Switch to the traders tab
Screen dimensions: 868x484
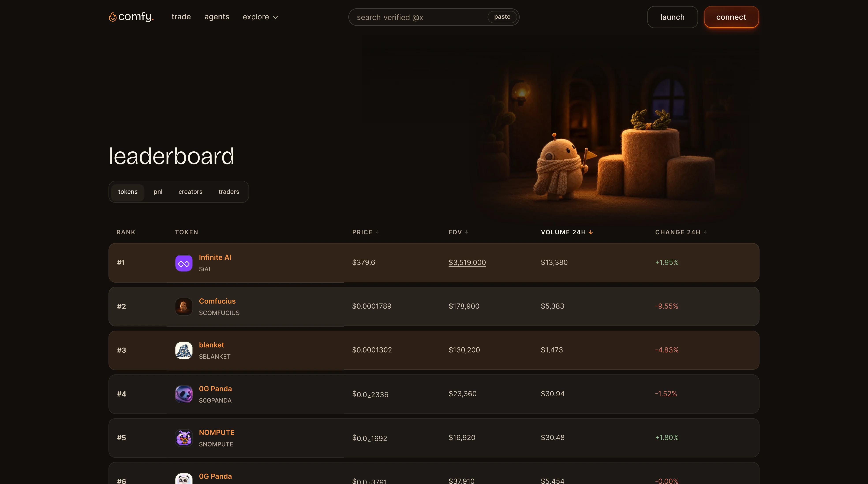tap(229, 192)
